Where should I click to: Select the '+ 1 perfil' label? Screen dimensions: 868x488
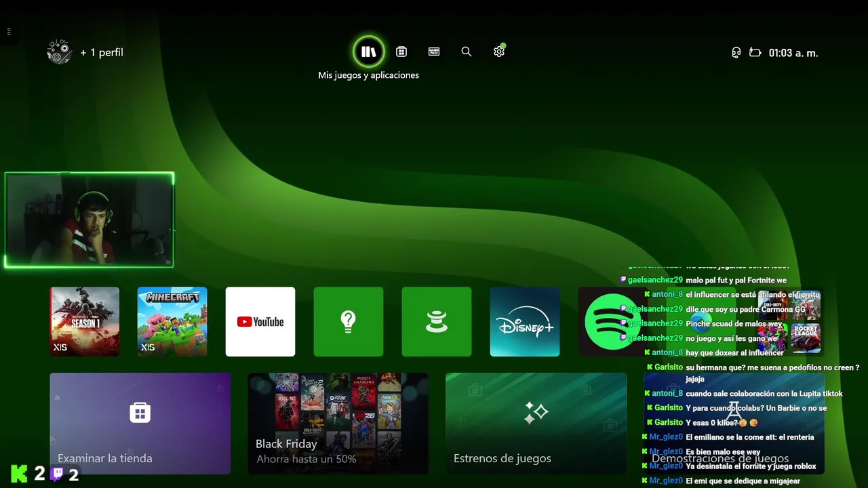(102, 52)
